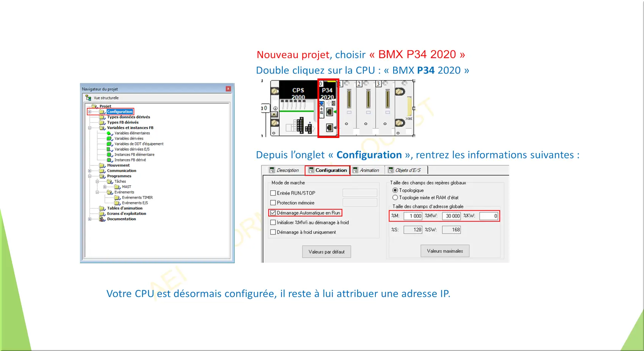Click the Evénements folder icon
This screenshot has width=644, height=351.
point(109,192)
